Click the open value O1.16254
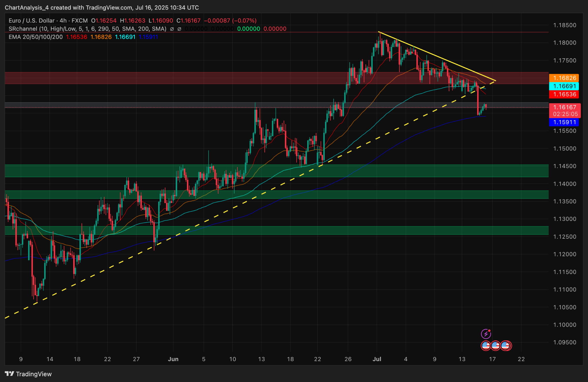The height and width of the screenshot is (382, 588). click(104, 21)
